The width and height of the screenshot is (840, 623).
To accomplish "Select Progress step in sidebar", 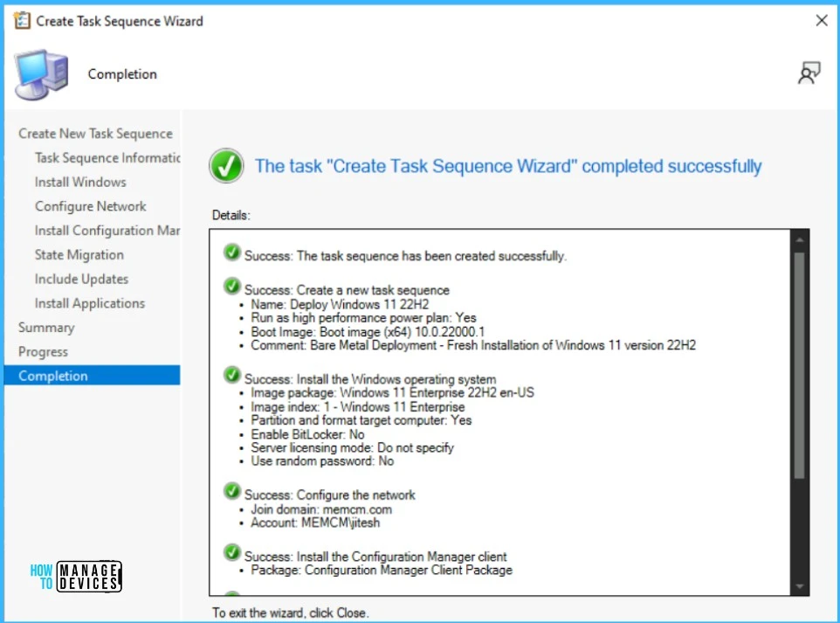I will (44, 352).
